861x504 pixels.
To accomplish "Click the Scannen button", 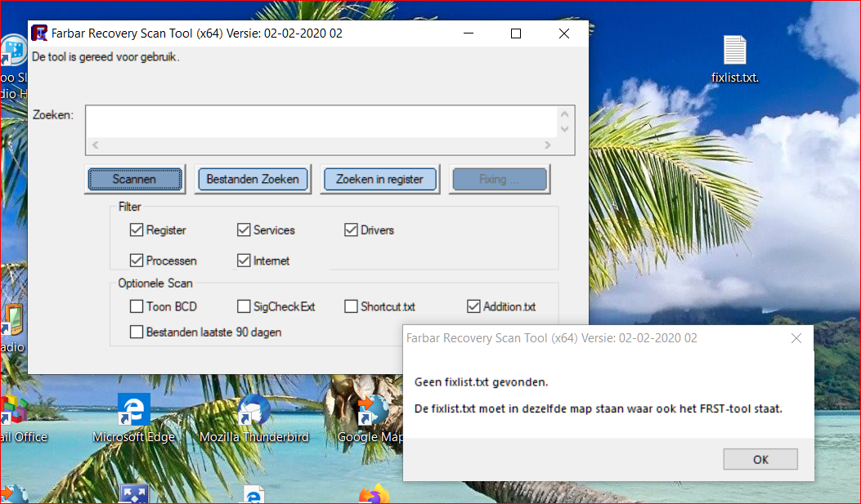I will click(x=135, y=179).
